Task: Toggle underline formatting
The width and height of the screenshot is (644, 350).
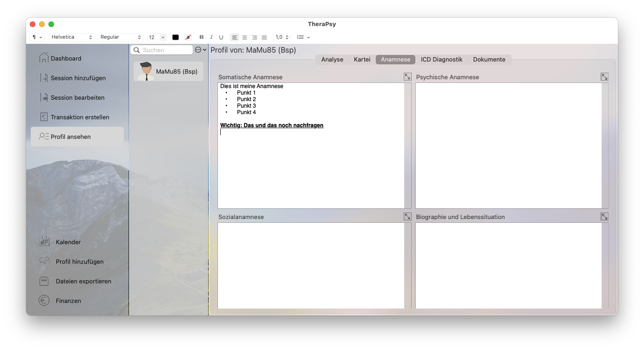Action: (x=221, y=37)
